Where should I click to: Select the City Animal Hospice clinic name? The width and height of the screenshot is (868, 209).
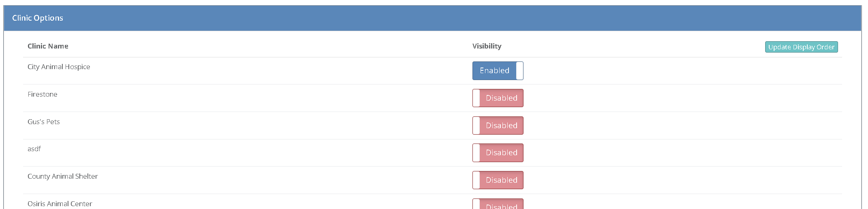(59, 67)
